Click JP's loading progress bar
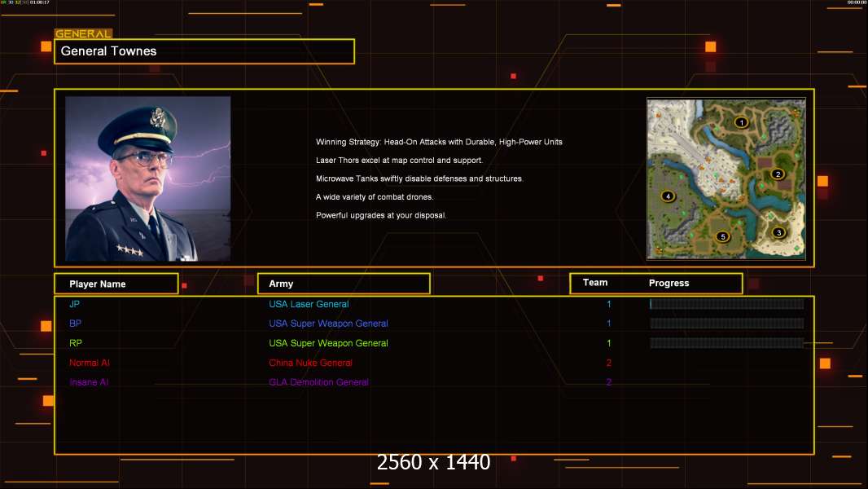Image resolution: width=868 pixels, height=489 pixels. pyautogui.click(x=727, y=303)
